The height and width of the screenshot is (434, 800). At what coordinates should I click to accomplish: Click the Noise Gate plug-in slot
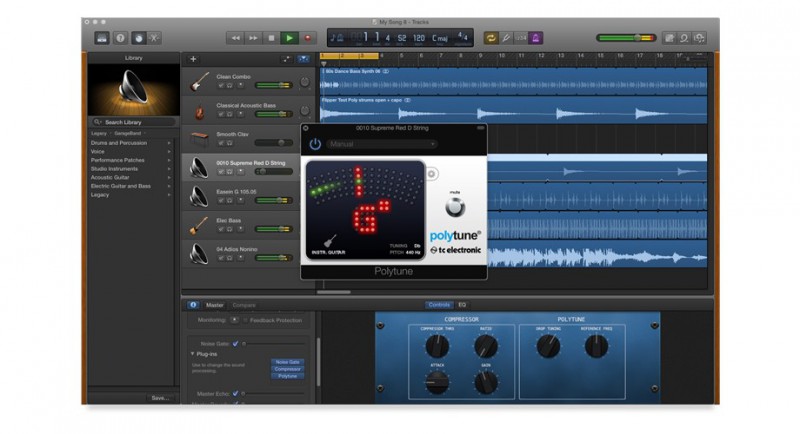(x=287, y=362)
